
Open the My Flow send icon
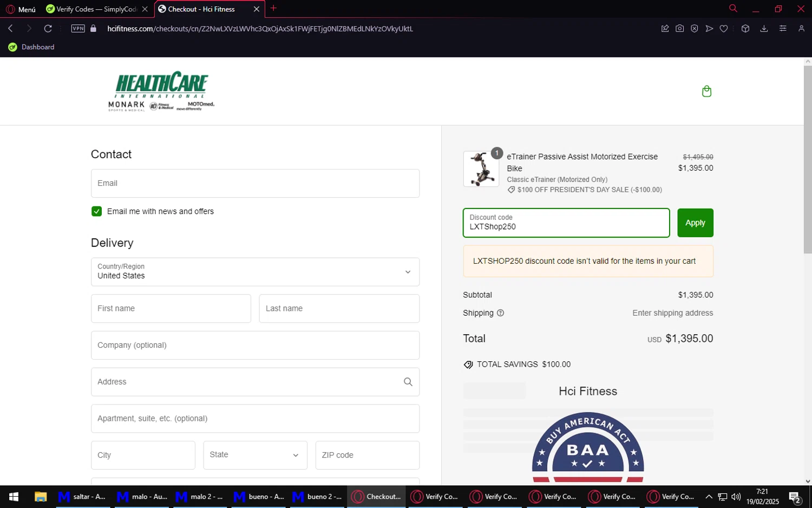tap(709, 29)
